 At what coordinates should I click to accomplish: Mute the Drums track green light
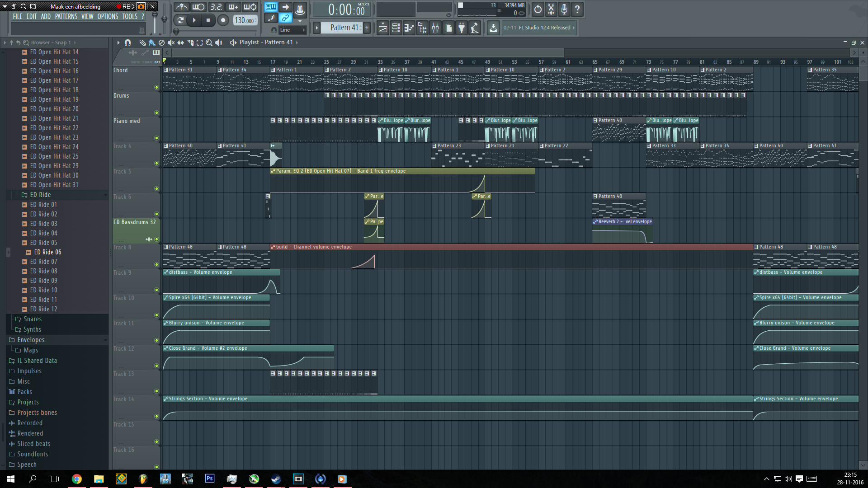point(157,113)
